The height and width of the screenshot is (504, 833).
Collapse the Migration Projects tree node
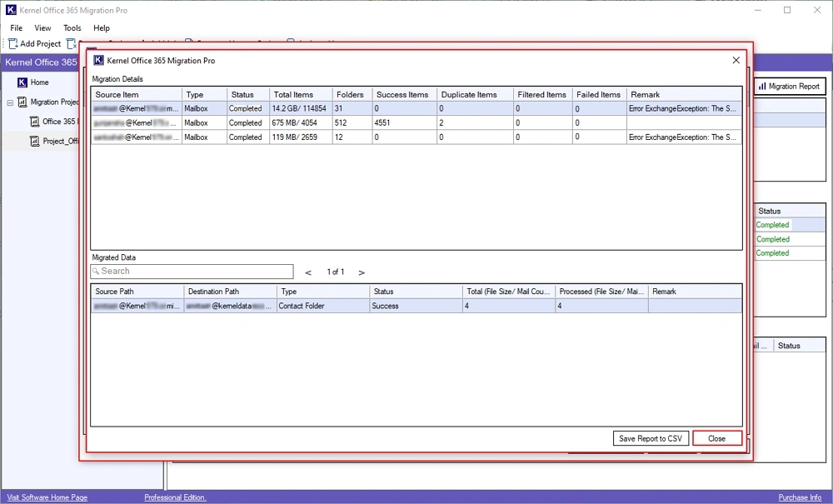(10, 102)
